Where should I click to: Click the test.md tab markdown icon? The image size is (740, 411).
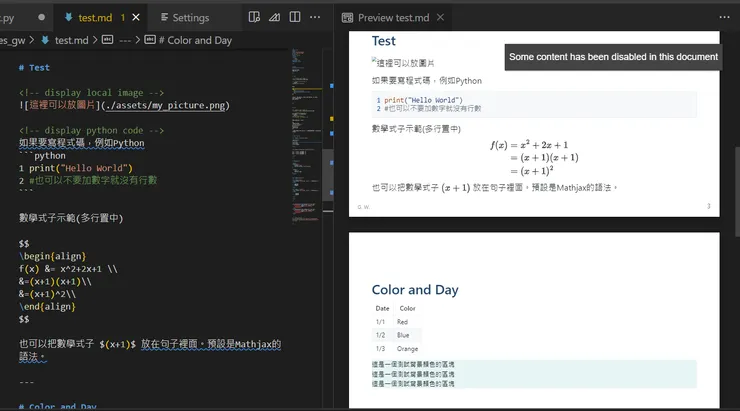click(x=68, y=17)
